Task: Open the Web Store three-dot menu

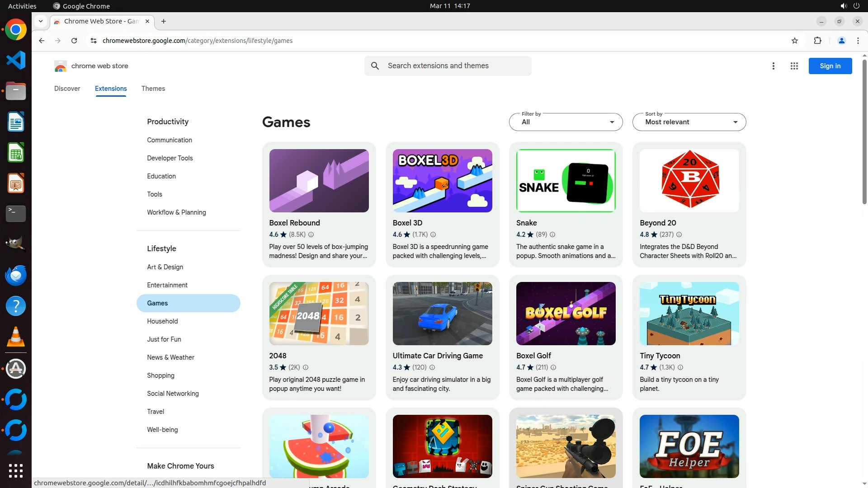Action: (x=773, y=66)
